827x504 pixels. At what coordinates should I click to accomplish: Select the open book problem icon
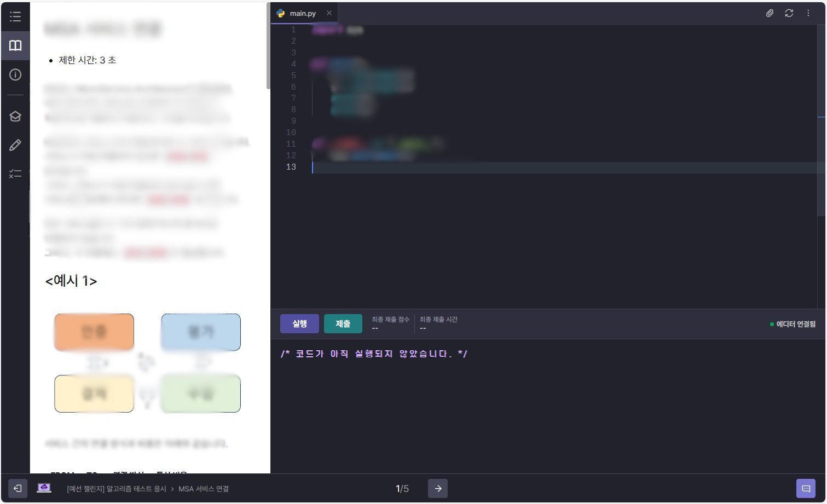15,45
